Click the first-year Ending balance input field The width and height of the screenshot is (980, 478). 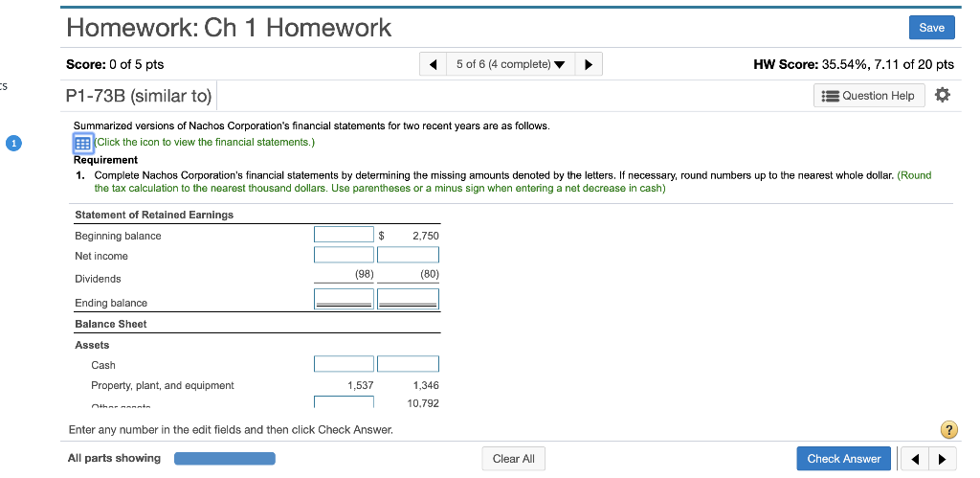[x=344, y=299]
